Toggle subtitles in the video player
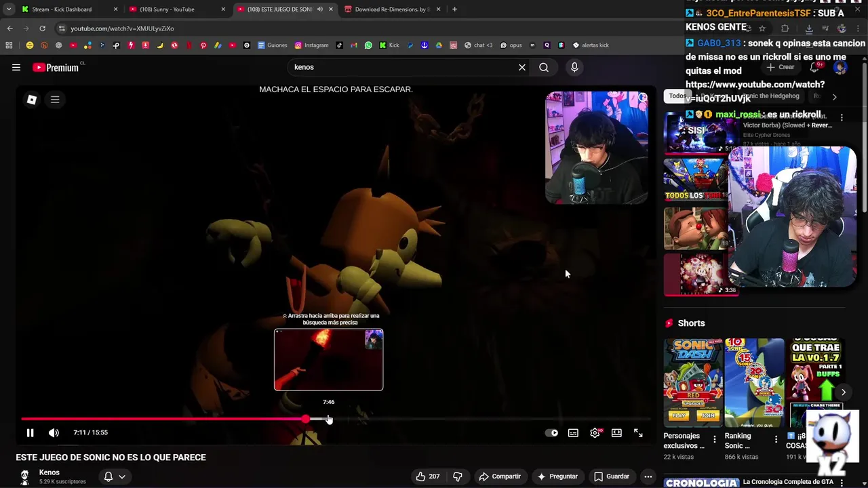 [x=573, y=432]
